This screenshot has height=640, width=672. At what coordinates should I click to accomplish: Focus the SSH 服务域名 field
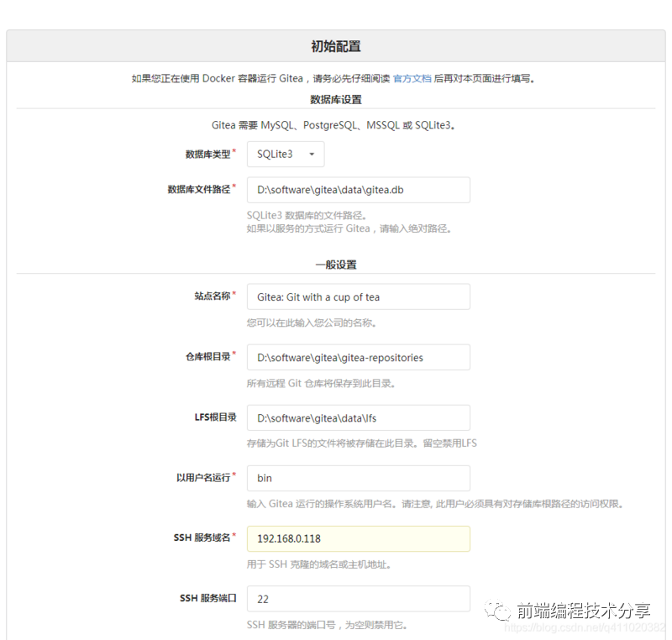click(x=359, y=538)
